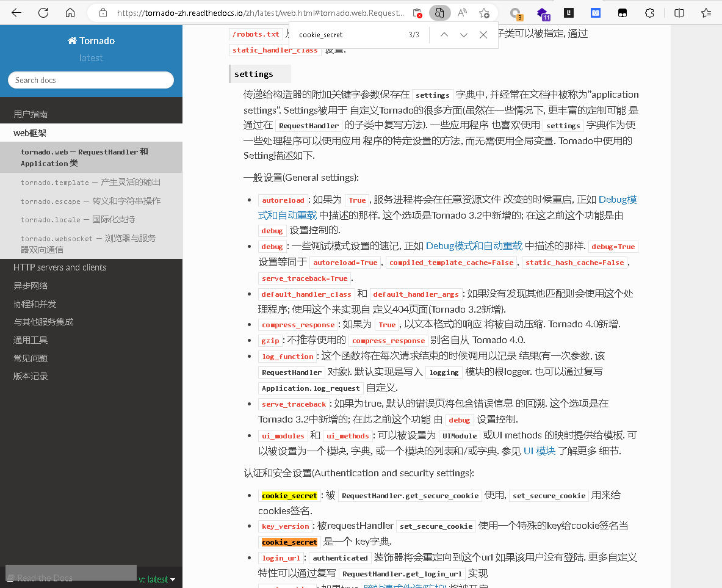Click the autoreload setting name

[283, 200]
